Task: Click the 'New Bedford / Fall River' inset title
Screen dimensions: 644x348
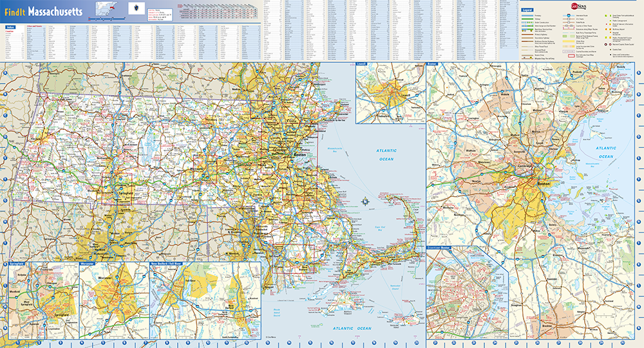Action: 166,264
